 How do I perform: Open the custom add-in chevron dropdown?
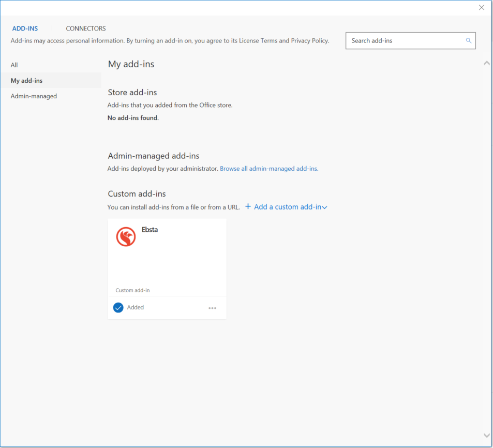pos(325,206)
